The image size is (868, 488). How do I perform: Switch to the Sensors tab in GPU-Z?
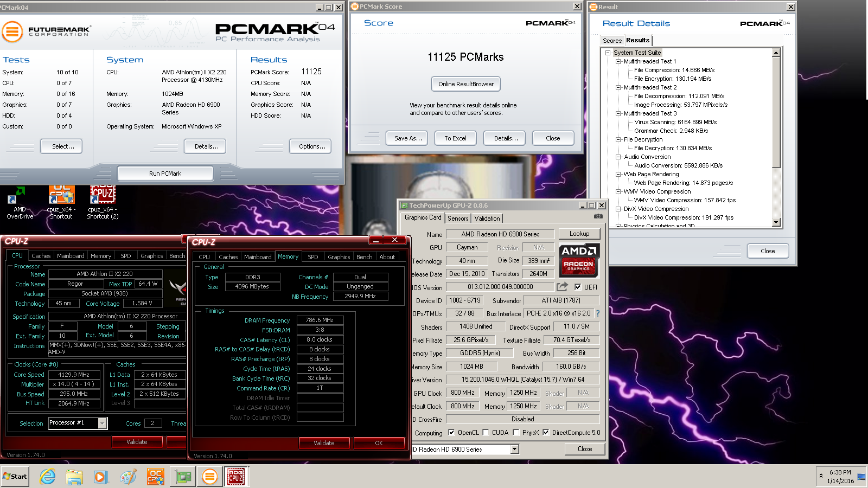coord(458,218)
